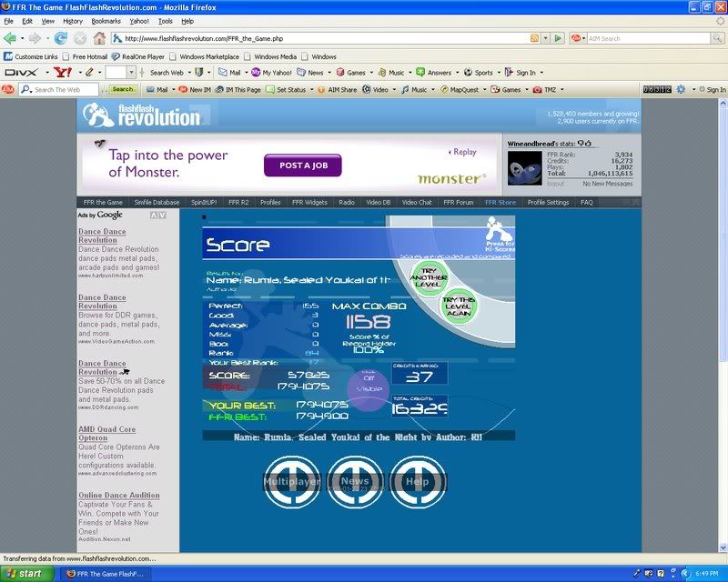Click the Firefox Back navigation arrow

click(x=10, y=38)
